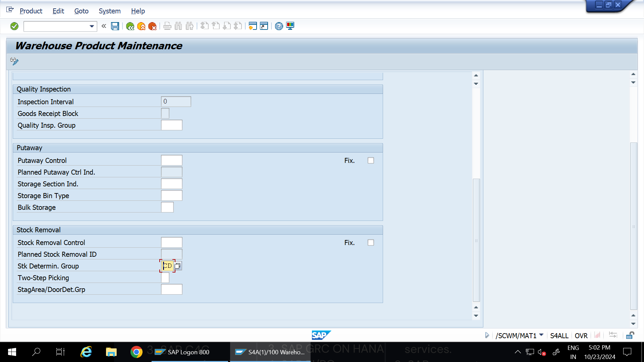Click the Create New Session icon
The width and height of the screenshot is (644, 362).
click(x=253, y=26)
